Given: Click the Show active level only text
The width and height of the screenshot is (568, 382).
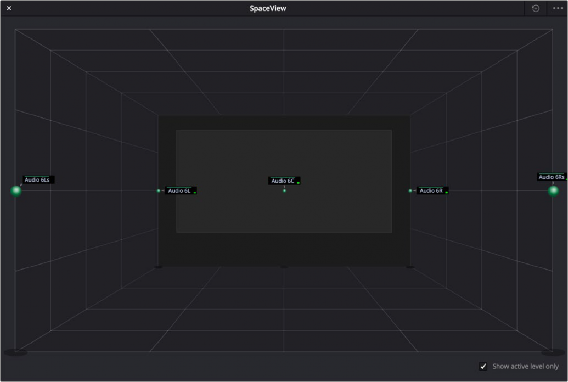Looking at the screenshot, I should coord(526,366).
